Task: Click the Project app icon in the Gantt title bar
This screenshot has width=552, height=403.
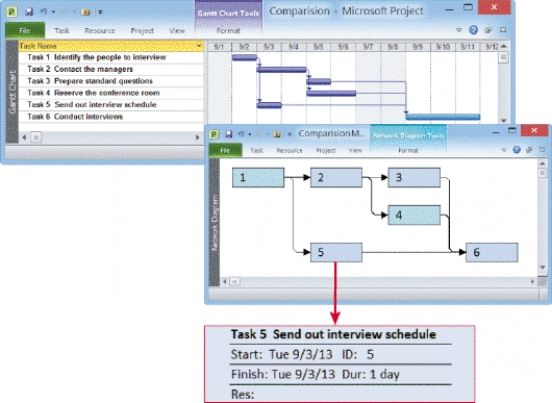Action: (x=12, y=12)
